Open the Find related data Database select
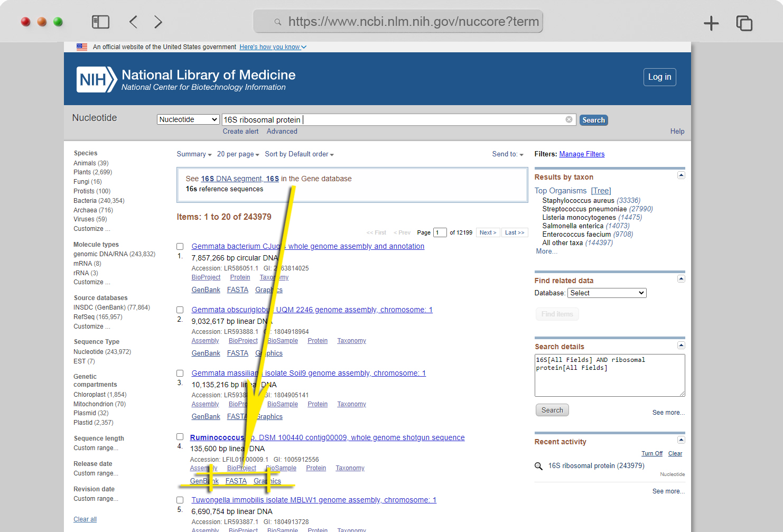Image resolution: width=783 pixels, height=532 pixels. 607,293
